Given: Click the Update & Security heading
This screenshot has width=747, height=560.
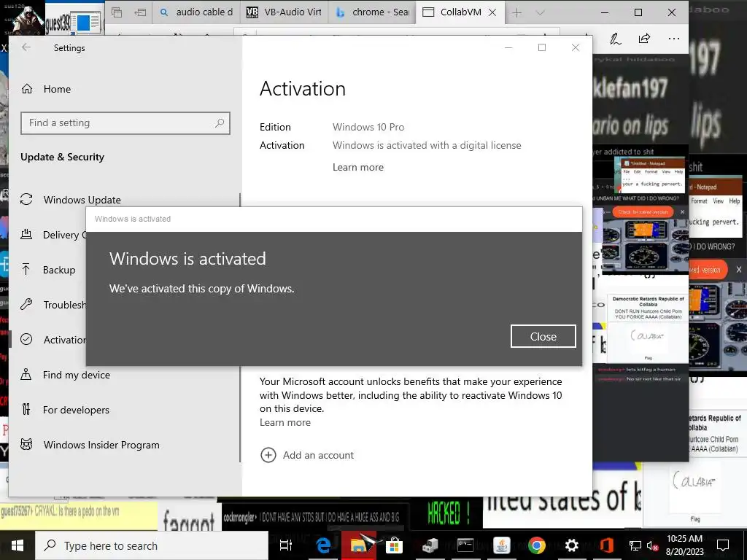Looking at the screenshot, I should click(62, 157).
